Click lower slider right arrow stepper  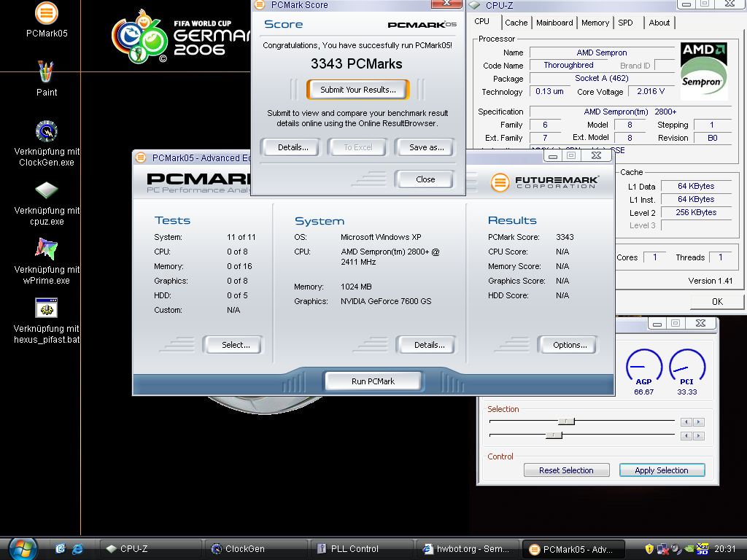pyautogui.click(x=699, y=436)
